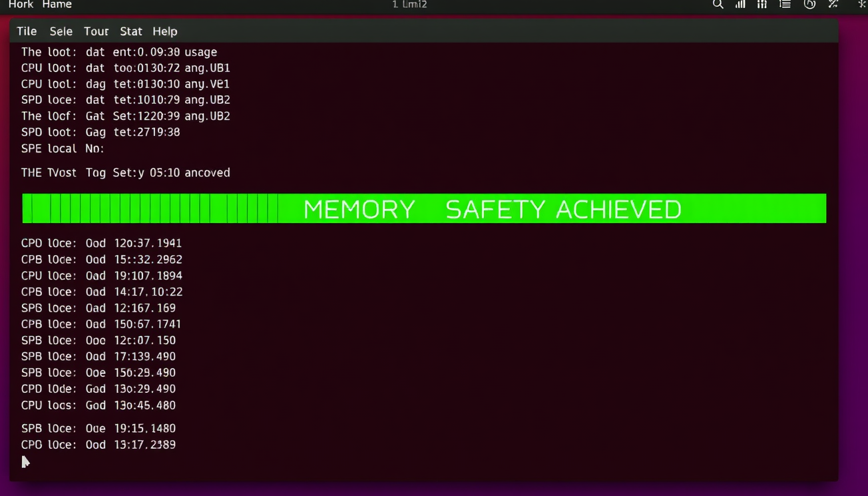This screenshot has height=496, width=868.
Task: Select the line 'SPD loot: Gag tet:2719:38'
Action: click(x=101, y=132)
